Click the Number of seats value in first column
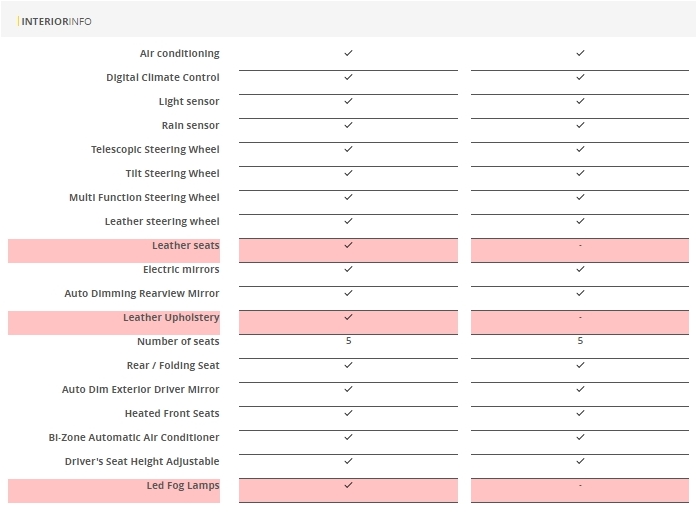 click(348, 341)
